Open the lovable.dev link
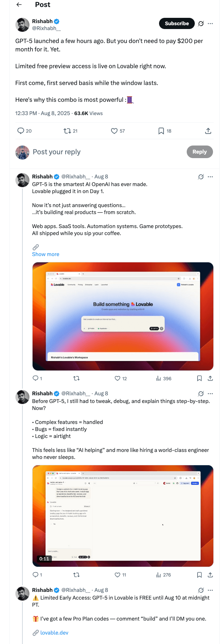The width and height of the screenshot is (220, 644). point(54,633)
